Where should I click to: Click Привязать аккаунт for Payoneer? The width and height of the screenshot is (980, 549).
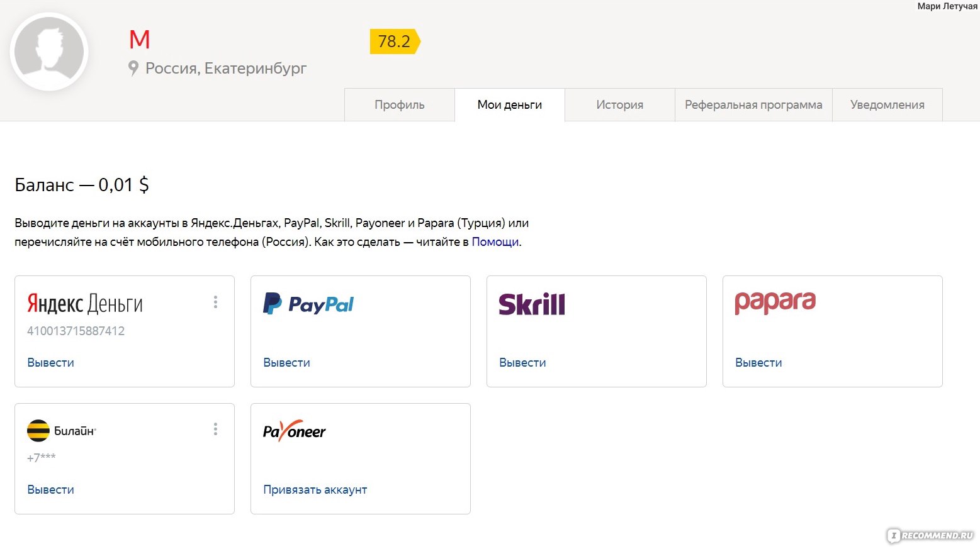point(315,490)
